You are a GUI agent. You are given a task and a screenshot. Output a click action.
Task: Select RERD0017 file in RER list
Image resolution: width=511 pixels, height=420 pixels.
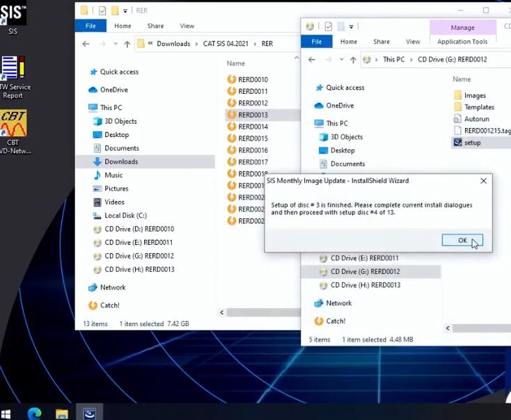coord(253,162)
